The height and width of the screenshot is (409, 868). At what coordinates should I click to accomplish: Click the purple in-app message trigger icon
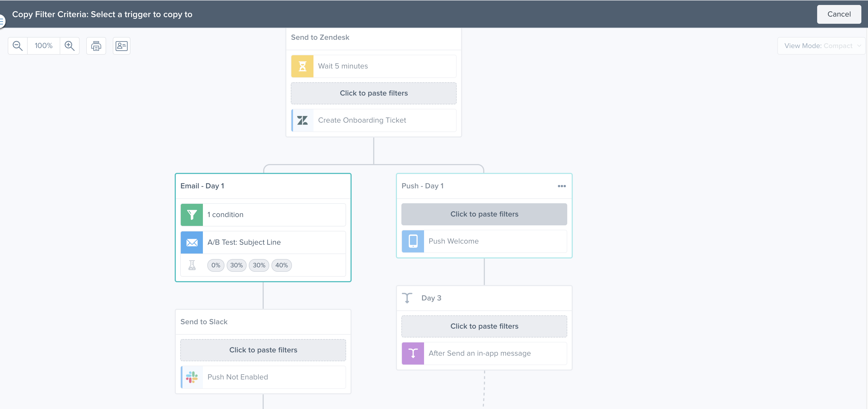(x=413, y=353)
